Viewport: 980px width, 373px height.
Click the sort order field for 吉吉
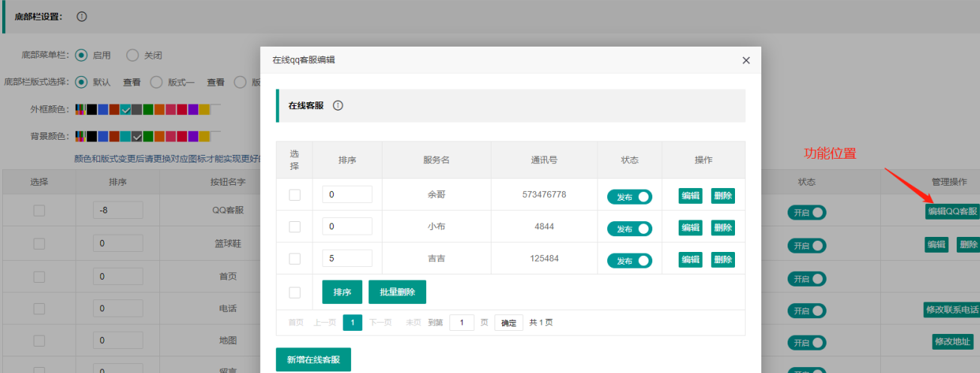(347, 259)
